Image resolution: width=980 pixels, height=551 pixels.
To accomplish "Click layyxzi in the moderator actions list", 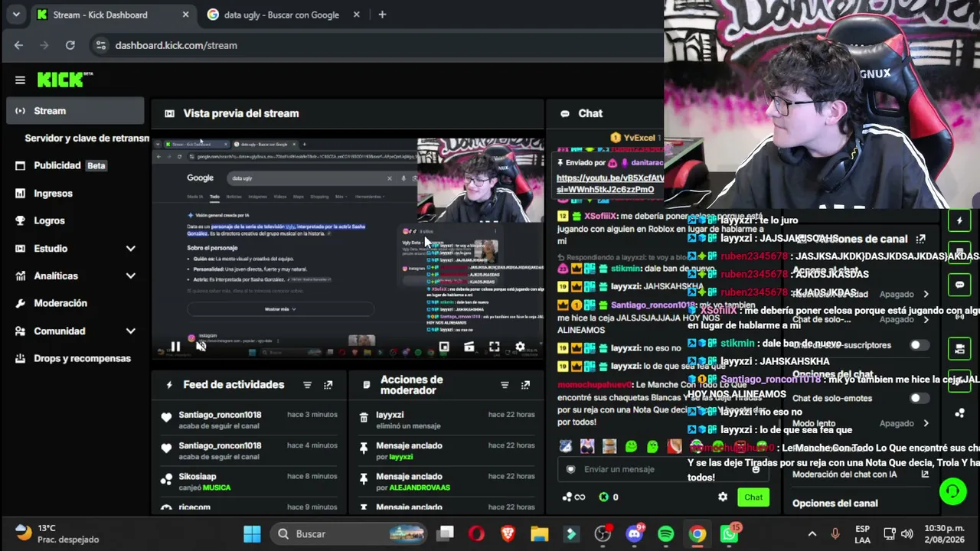I will point(390,415).
